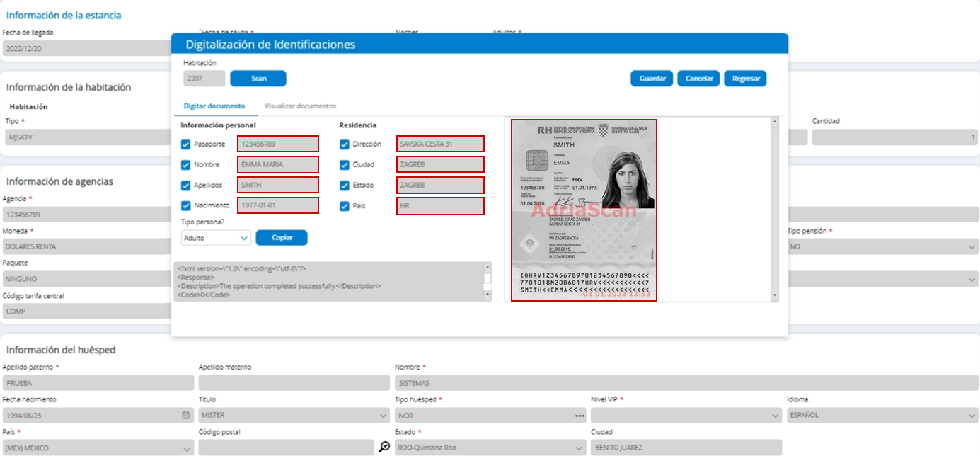
Task: Uncheck the Pasaporte checkbox
Action: pos(186,144)
